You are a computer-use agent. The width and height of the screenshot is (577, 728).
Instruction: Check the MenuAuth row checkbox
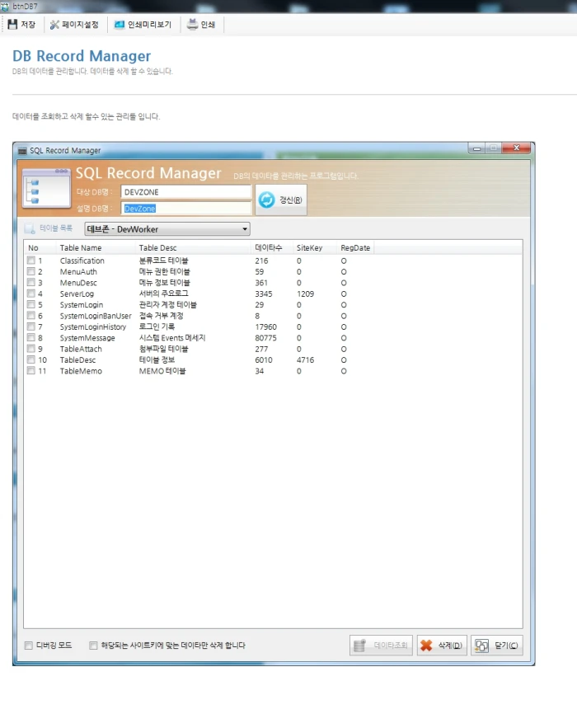coord(30,271)
